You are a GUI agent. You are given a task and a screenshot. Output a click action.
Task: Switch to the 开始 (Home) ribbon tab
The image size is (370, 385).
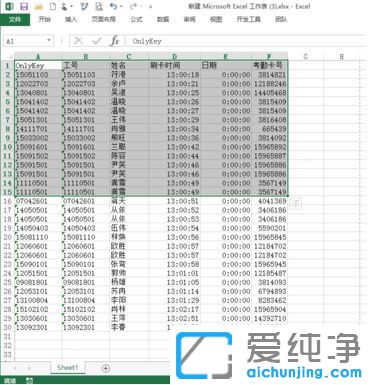pos(44,19)
